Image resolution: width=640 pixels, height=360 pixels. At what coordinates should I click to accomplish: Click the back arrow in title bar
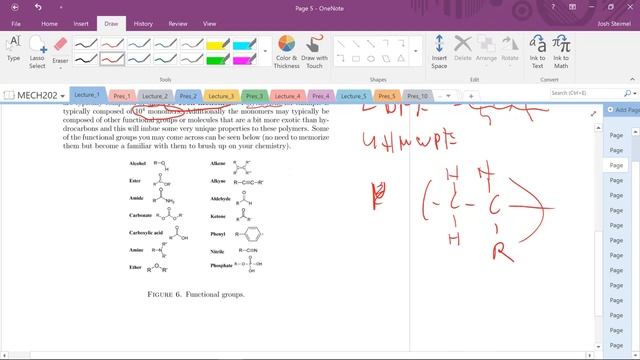click(x=15, y=7)
